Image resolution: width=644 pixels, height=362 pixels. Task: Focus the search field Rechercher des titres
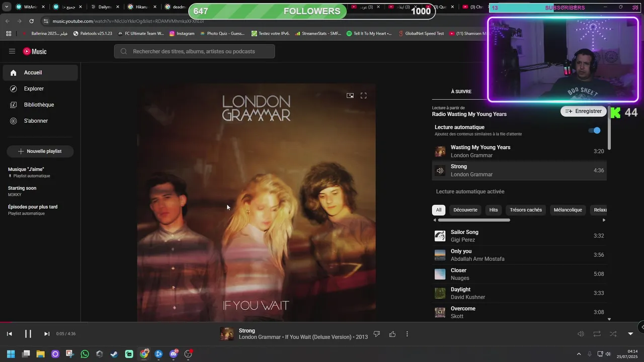[194, 51]
